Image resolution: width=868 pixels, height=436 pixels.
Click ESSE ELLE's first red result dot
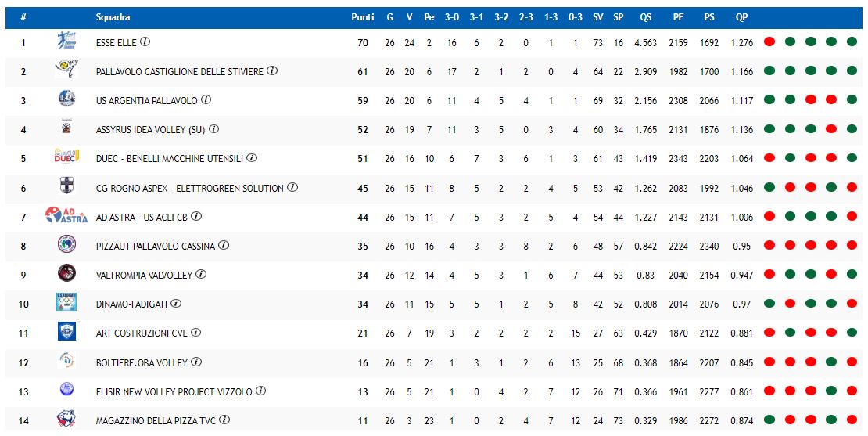point(769,41)
